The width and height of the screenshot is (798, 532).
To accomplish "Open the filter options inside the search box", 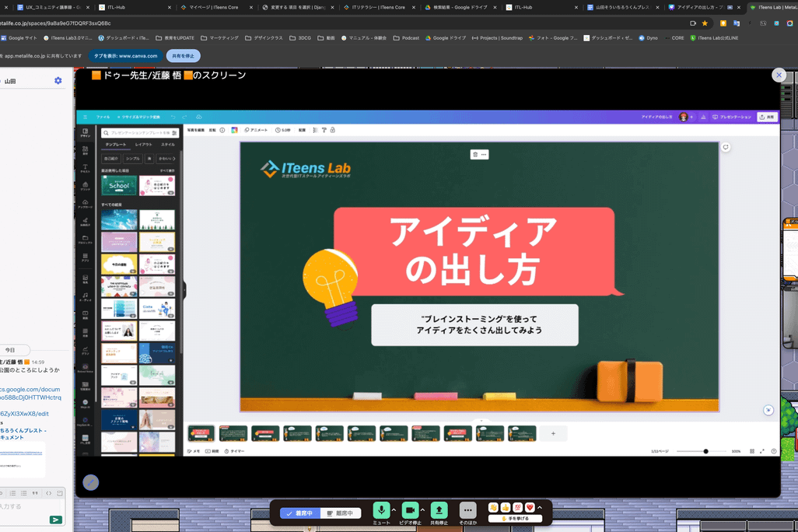I will [174, 133].
